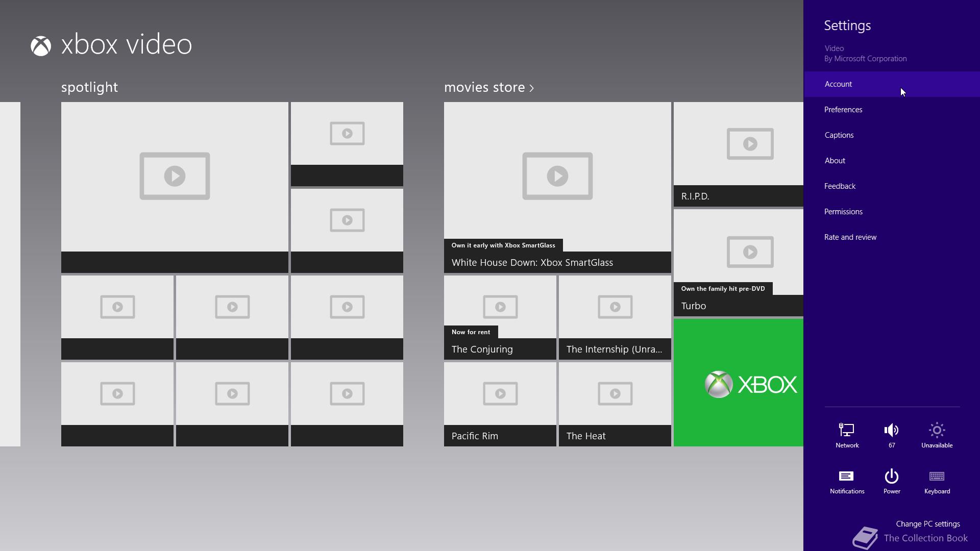
Task: Open The Internship (Unrated) tile
Action: point(615,317)
